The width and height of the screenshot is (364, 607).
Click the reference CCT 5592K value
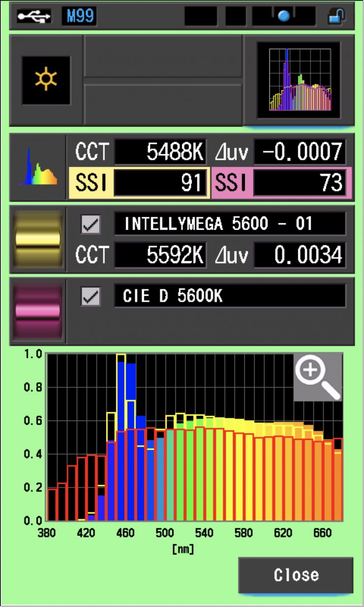tap(160, 255)
